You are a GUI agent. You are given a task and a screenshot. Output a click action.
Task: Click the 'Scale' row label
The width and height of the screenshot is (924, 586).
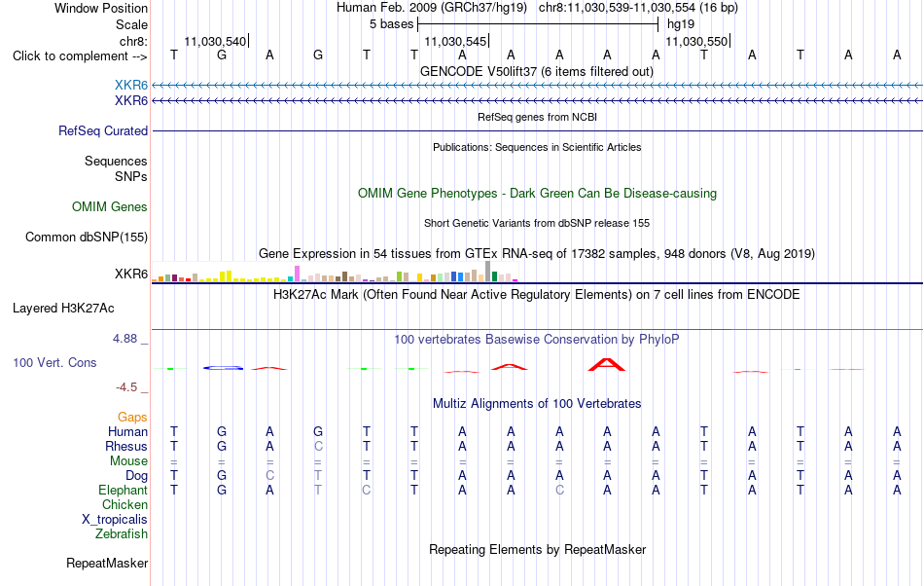pos(131,24)
